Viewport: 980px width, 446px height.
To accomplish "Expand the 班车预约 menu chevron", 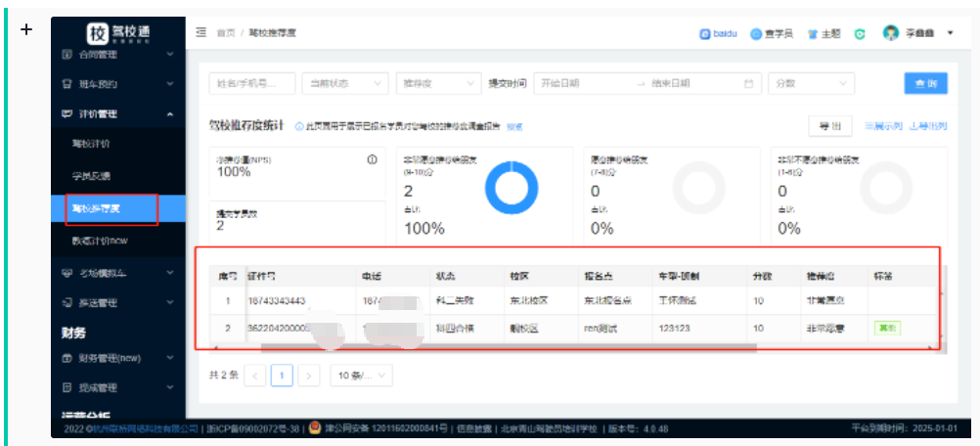I will (x=170, y=84).
